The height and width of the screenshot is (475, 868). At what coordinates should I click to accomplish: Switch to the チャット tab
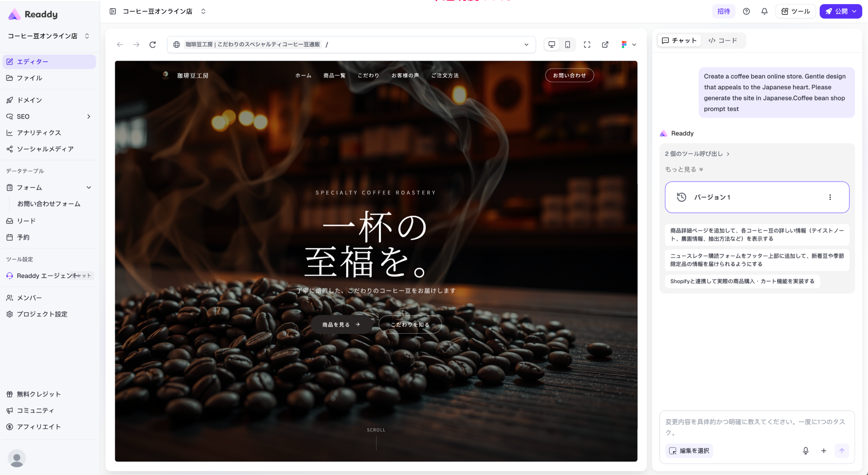[x=679, y=41]
